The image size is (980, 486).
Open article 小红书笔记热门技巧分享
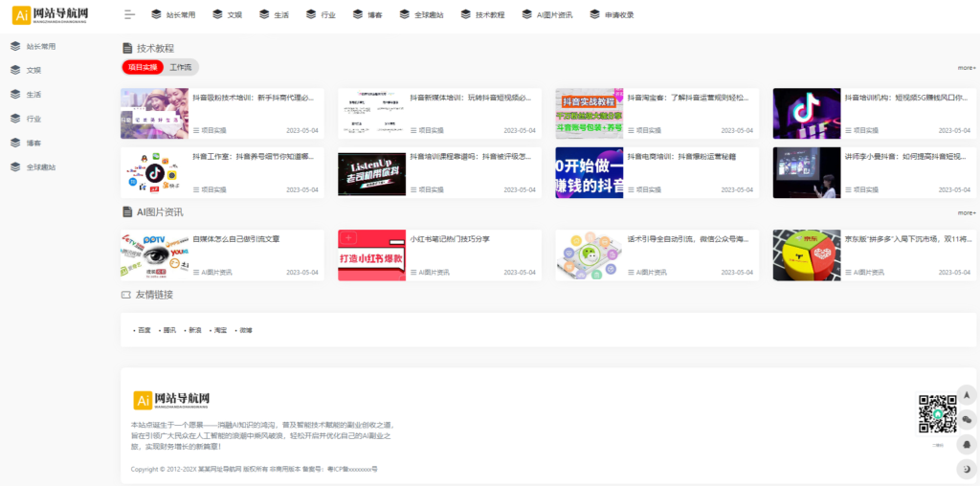point(450,239)
